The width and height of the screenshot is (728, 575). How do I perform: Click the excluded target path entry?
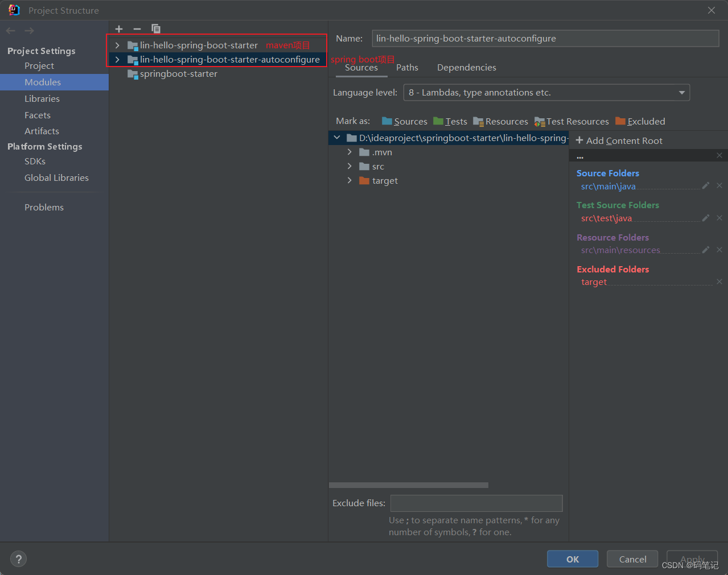coord(594,282)
